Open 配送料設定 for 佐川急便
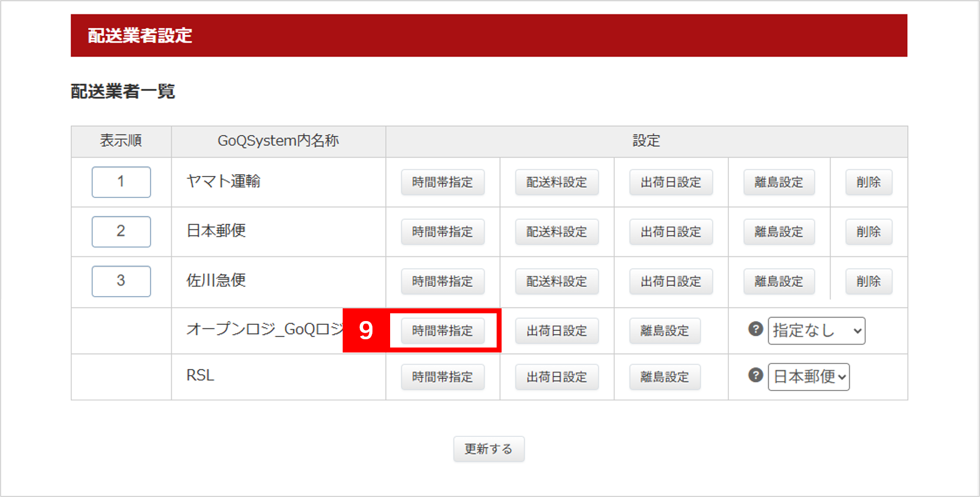Image resolution: width=980 pixels, height=497 pixels. tap(556, 282)
